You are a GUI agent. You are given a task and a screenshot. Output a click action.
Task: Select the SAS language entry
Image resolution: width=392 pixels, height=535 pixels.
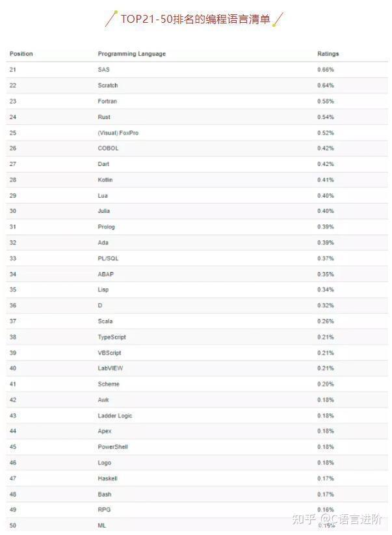[x=103, y=70]
